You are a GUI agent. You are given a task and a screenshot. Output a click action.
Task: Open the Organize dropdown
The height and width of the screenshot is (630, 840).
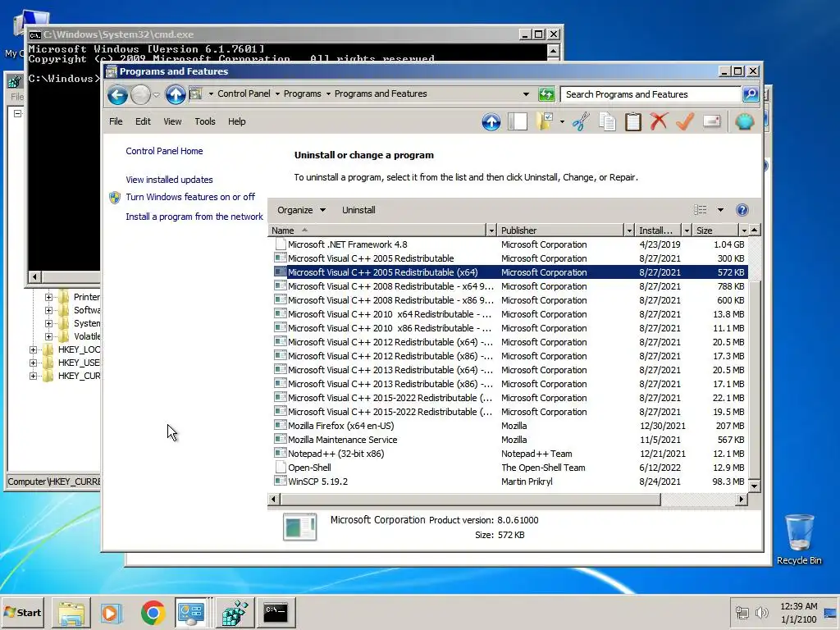(x=301, y=210)
